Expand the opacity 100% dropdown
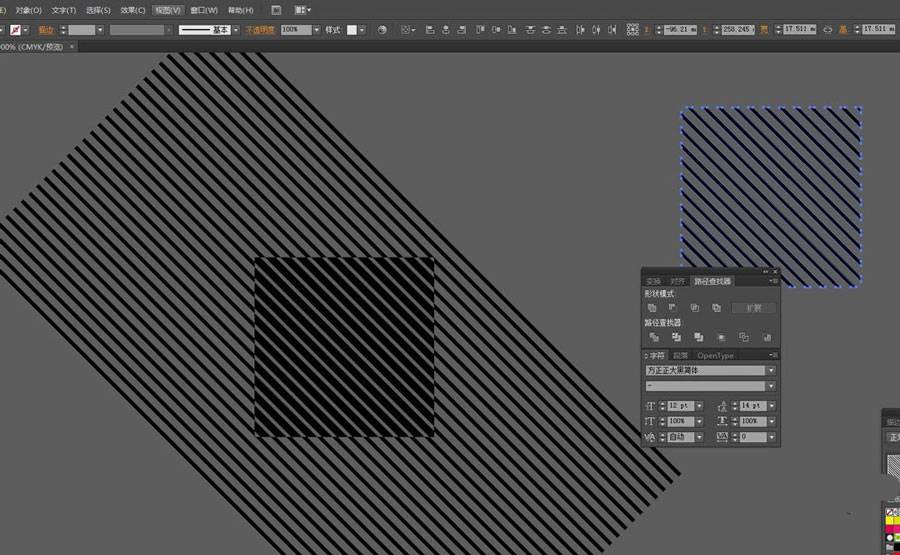This screenshot has width=900, height=555. click(317, 30)
